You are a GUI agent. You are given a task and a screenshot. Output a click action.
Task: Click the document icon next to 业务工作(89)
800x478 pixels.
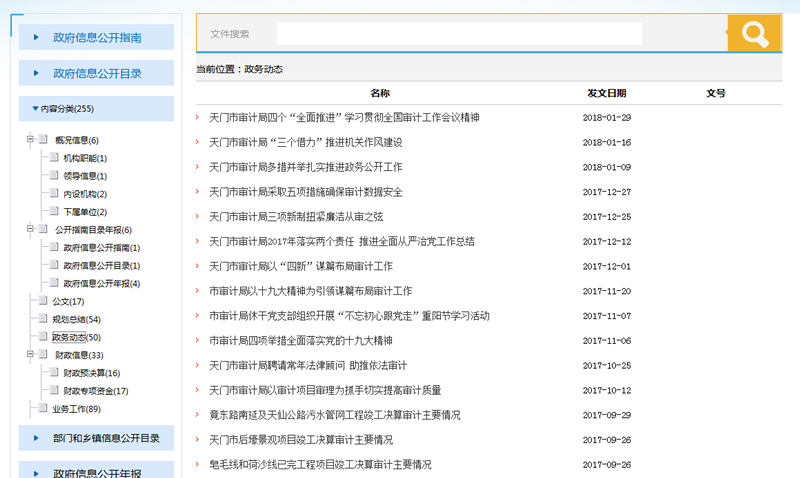(42, 409)
